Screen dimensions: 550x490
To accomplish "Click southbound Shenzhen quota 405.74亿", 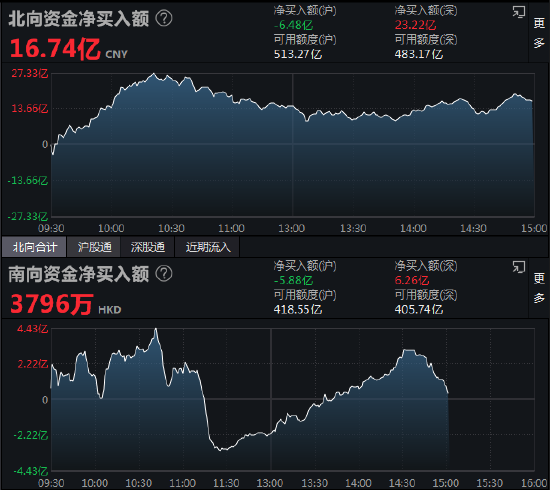I will 419,310.
